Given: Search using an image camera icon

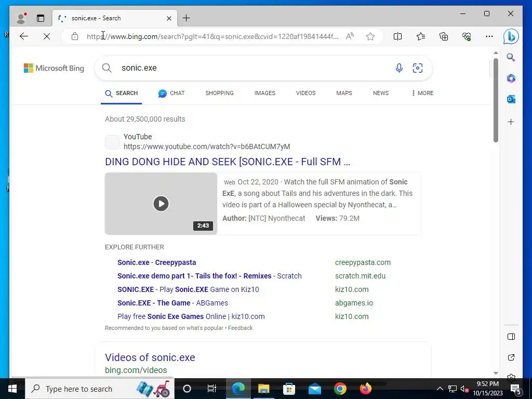Looking at the screenshot, I should coord(418,68).
